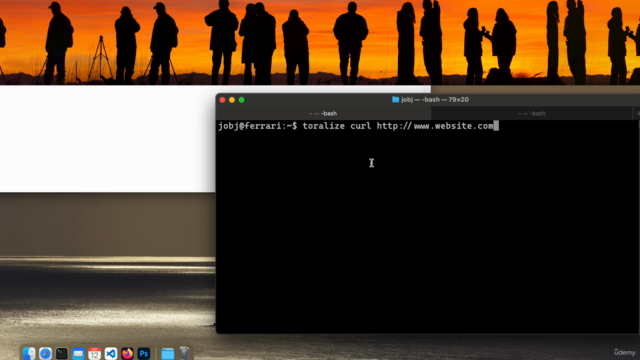Open the Terminal dock icon
Image resolution: width=640 pixels, height=360 pixels.
[x=62, y=353]
